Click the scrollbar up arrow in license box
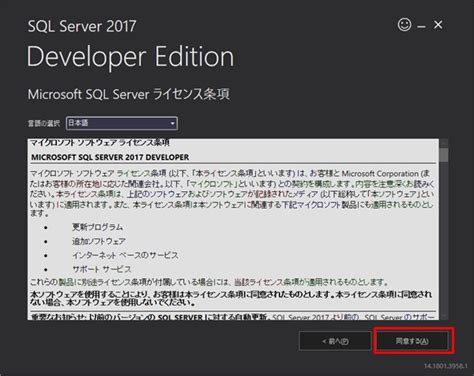Screen dimensions: 474x376 coord(443,143)
